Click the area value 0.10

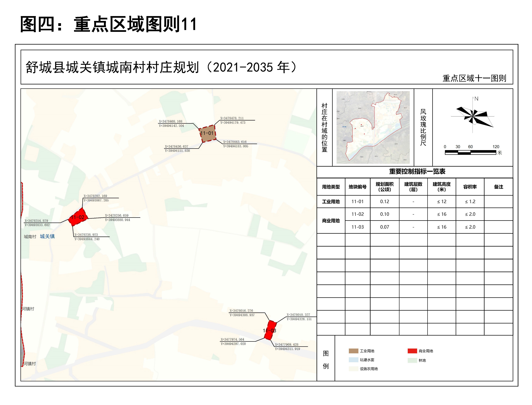(x=385, y=214)
